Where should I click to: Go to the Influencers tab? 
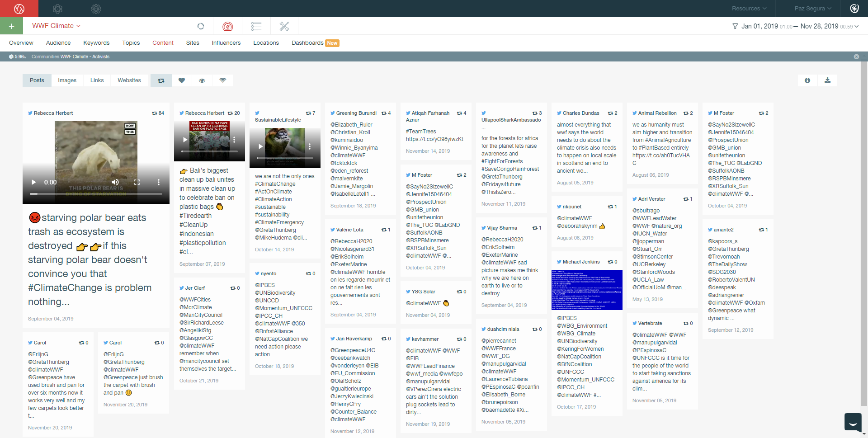coord(226,43)
